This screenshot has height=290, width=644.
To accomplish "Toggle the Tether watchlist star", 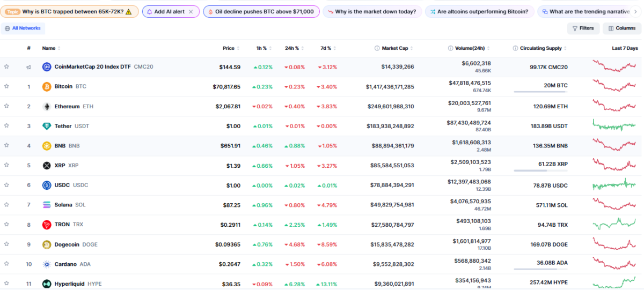I will [x=6, y=125].
